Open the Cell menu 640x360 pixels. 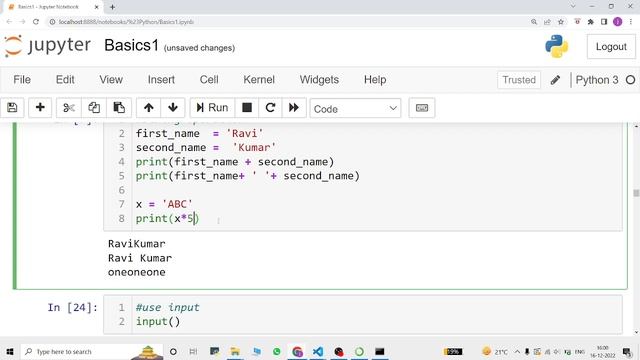click(x=209, y=80)
